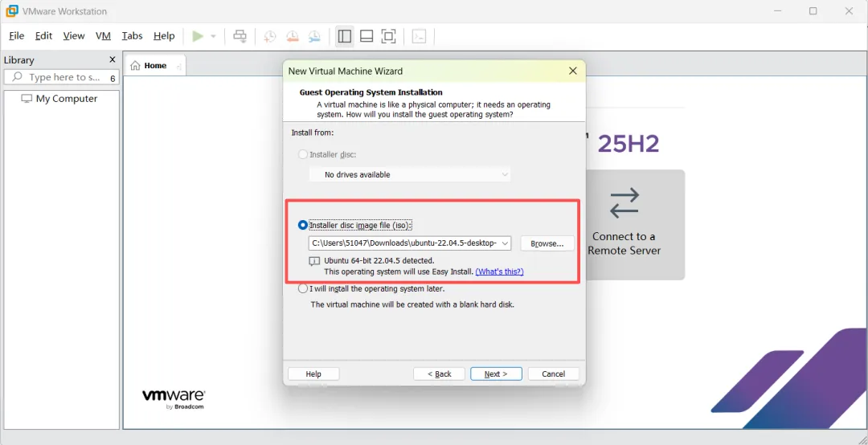
Task: Close the New Virtual Machine Wizard dialog
Action: point(573,71)
